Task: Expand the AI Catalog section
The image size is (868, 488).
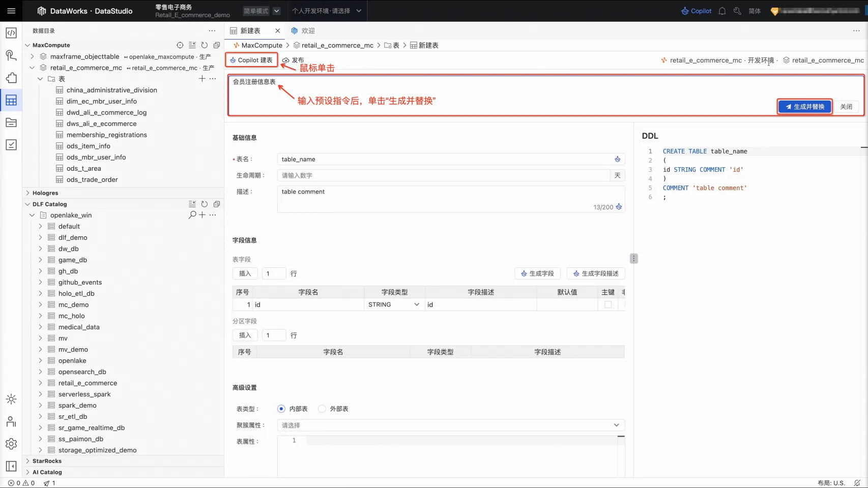Action: [x=27, y=472]
